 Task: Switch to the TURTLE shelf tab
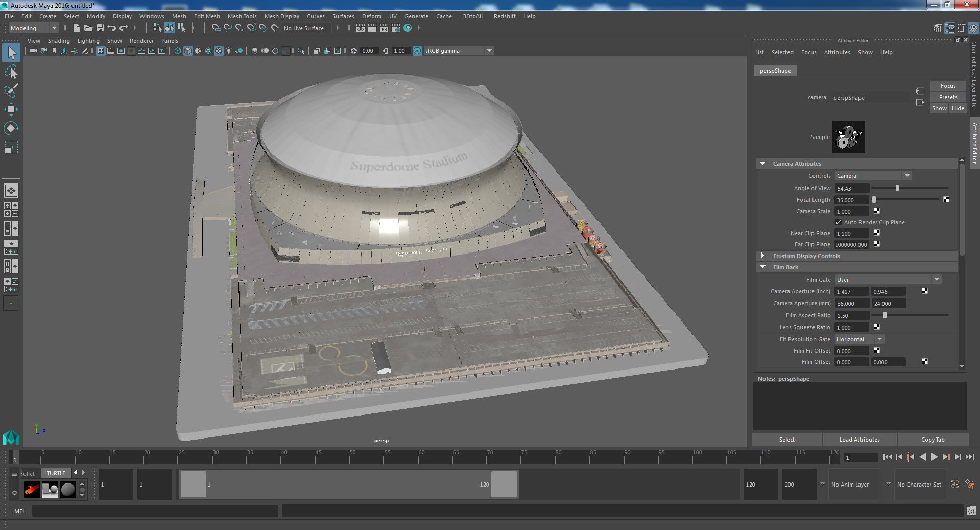(56, 473)
